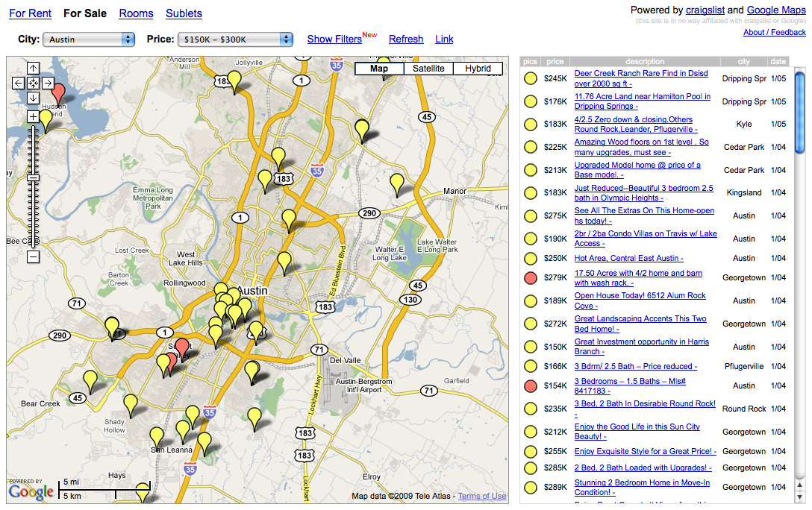Viewport: 812px width, 510px height.
Task: Pan the map east with the right arrow
Action: coord(47,83)
